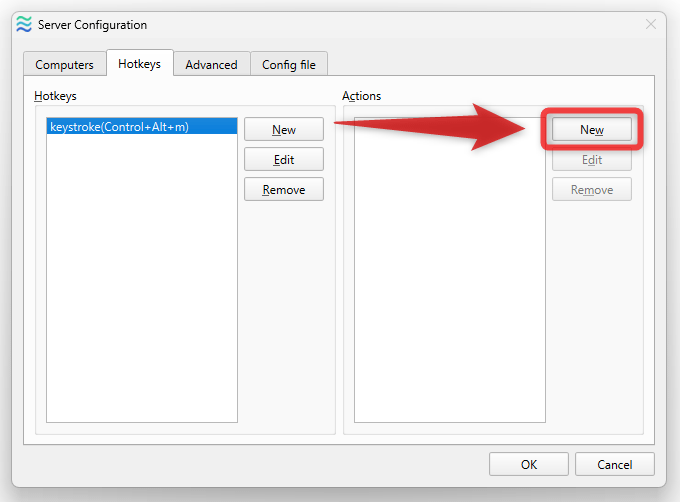Close the Server Configuration window
680x502 pixels.
[651, 24]
